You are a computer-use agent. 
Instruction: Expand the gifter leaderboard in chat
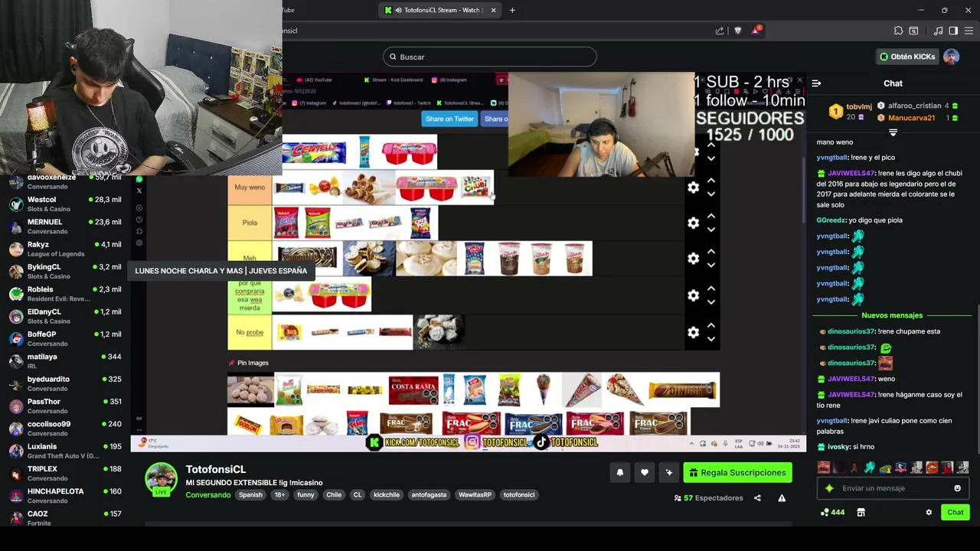point(893,132)
